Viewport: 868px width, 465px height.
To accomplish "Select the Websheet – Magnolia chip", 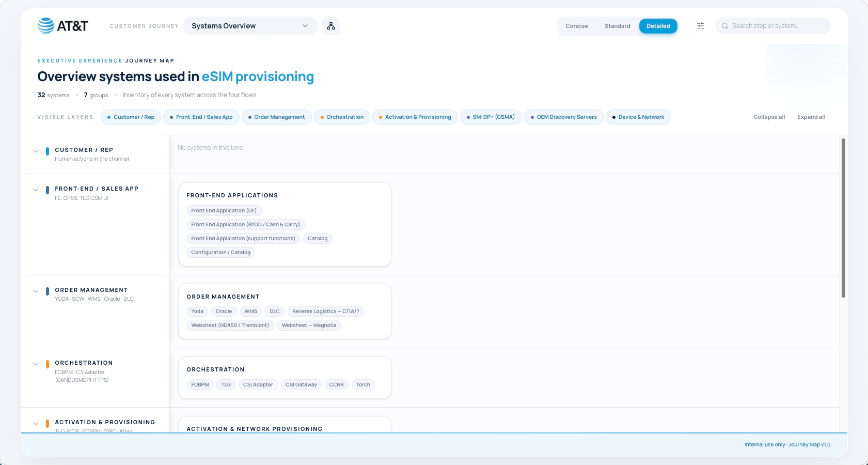I will (309, 326).
